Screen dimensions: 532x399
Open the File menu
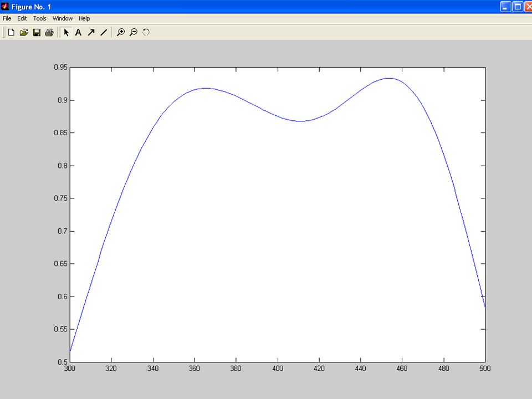click(x=7, y=18)
